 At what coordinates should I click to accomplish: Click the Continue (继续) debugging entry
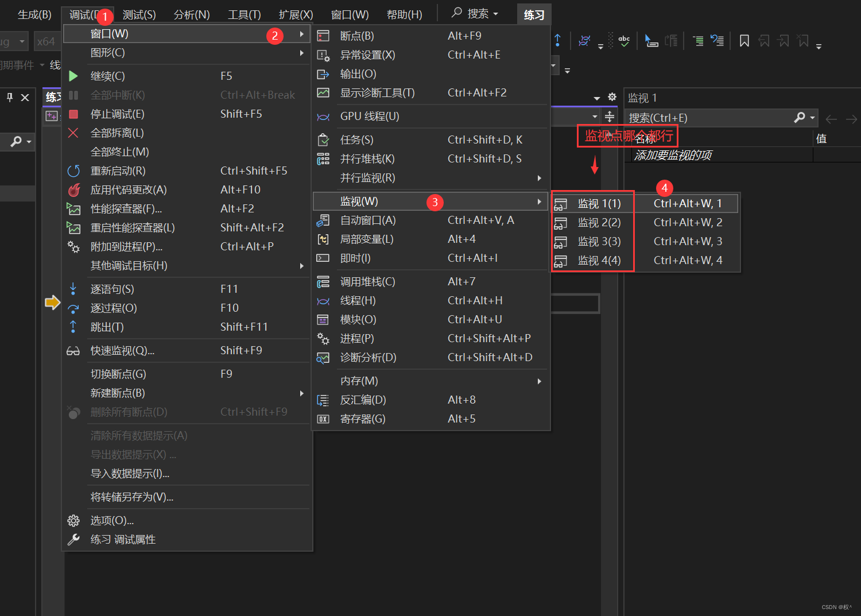(x=187, y=76)
